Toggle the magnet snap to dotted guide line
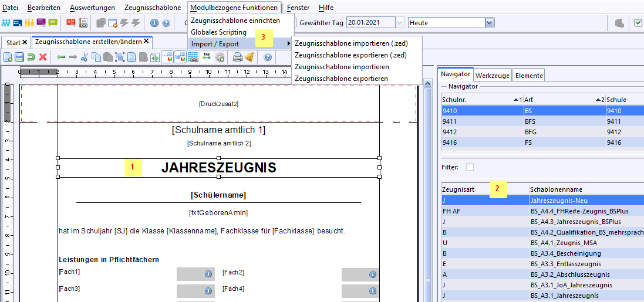 coord(167,57)
